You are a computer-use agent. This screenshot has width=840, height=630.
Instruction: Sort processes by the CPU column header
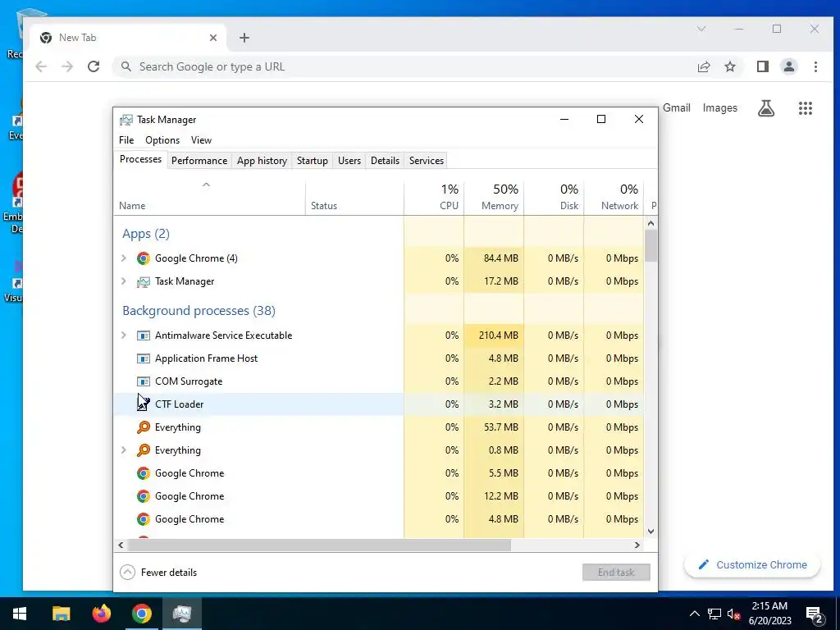click(x=434, y=197)
